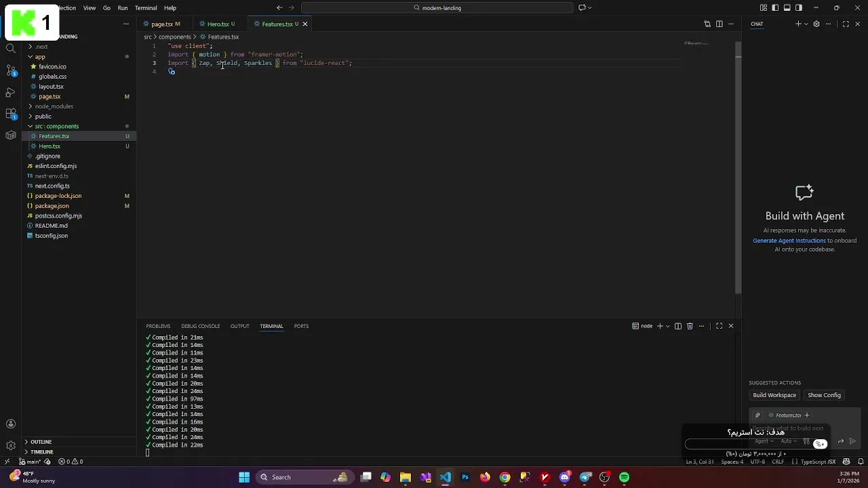The width and height of the screenshot is (868, 488).
Task: Click the Build Workspace suggested action
Action: point(774,395)
